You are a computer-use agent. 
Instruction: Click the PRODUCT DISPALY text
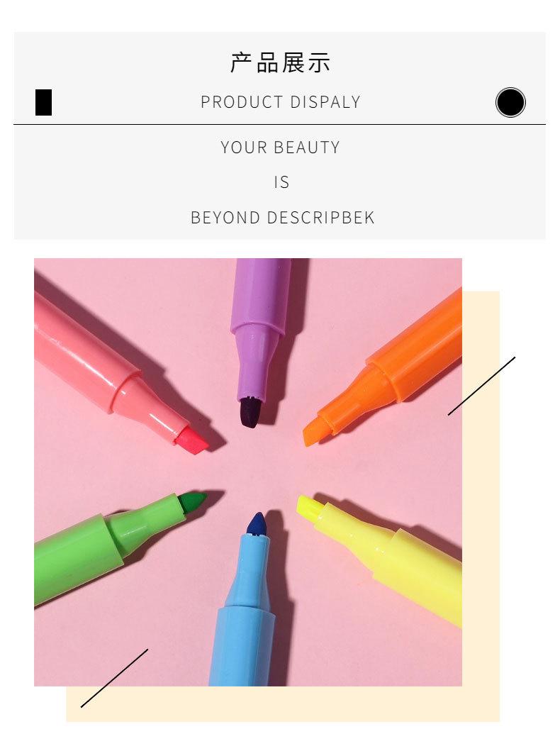280,102
